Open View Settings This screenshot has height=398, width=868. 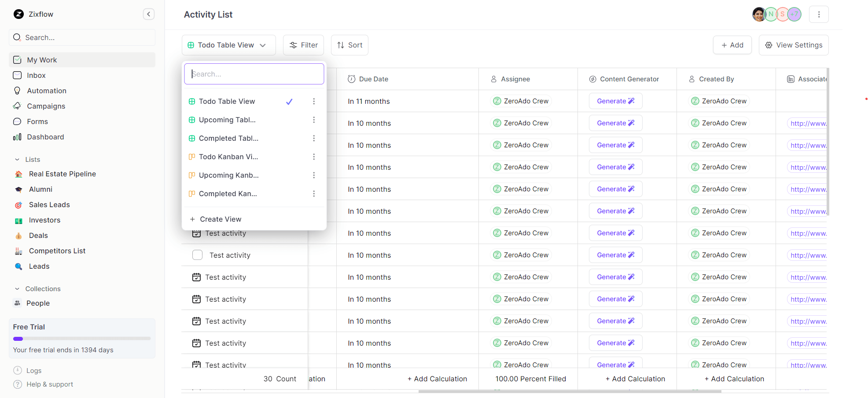point(793,45)
